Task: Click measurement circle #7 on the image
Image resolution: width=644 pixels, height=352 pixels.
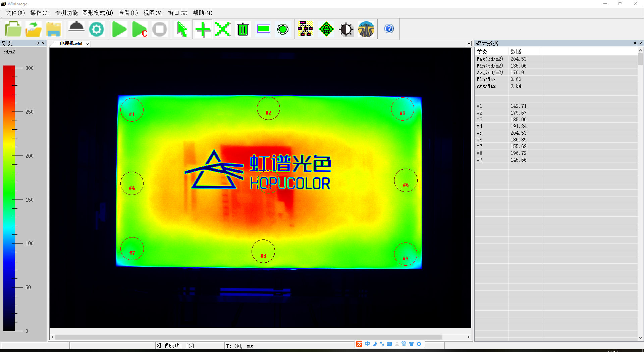Action: 132,249
